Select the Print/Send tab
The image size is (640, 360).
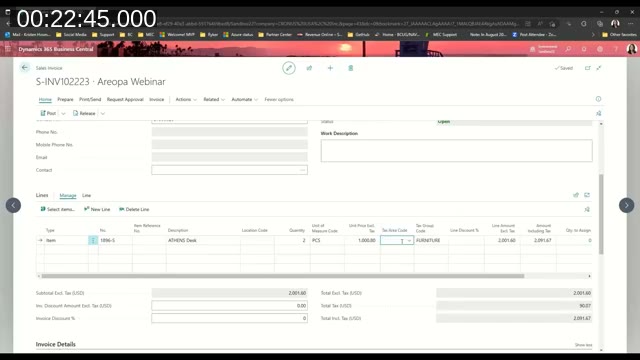point(90,100)
